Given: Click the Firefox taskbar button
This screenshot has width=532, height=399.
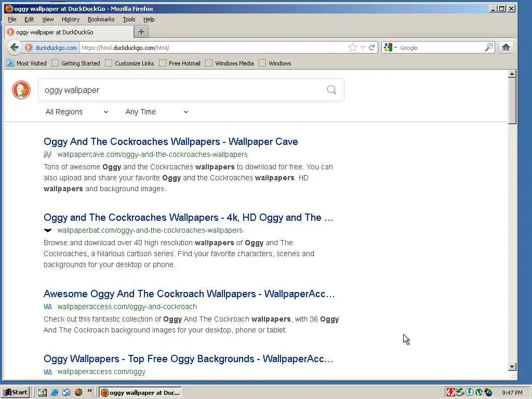Looking at the screenshot, I should coord(140,393).
